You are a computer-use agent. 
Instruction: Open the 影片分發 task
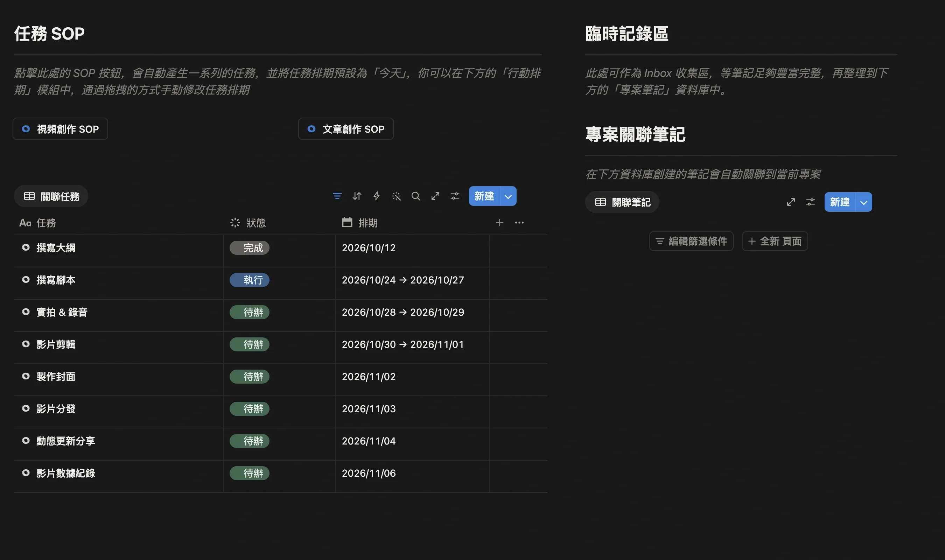click(56, 409)
